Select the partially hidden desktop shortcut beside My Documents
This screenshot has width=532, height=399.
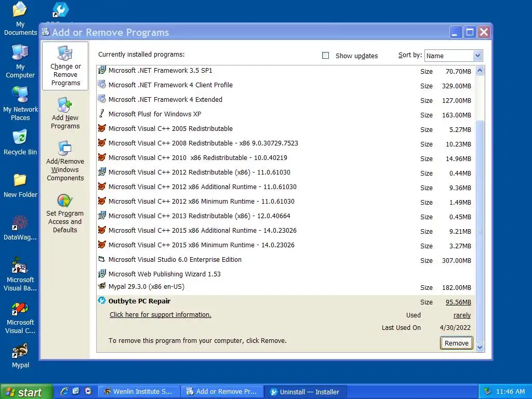61,10
